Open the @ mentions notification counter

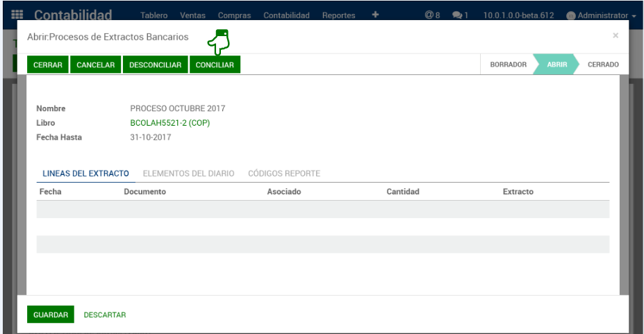click(x=432, y=15)
